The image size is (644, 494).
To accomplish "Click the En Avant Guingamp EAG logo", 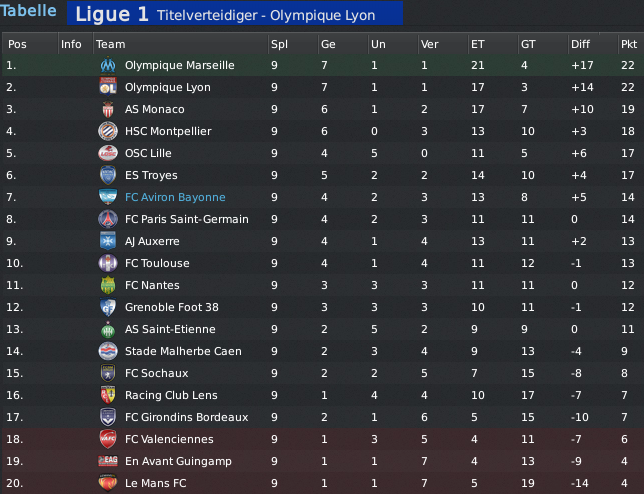I will [x=108, y=461].
